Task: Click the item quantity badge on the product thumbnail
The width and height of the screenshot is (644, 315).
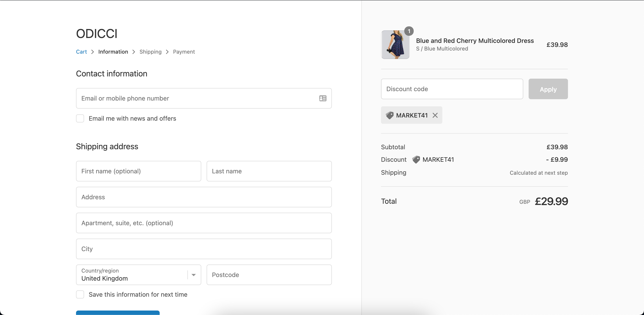Action: click(409, 31)
